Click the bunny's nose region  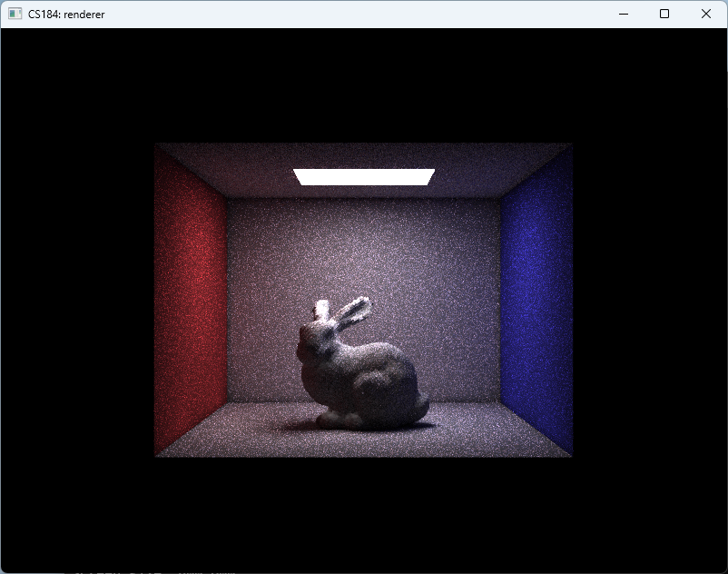[x=302, y=345]
